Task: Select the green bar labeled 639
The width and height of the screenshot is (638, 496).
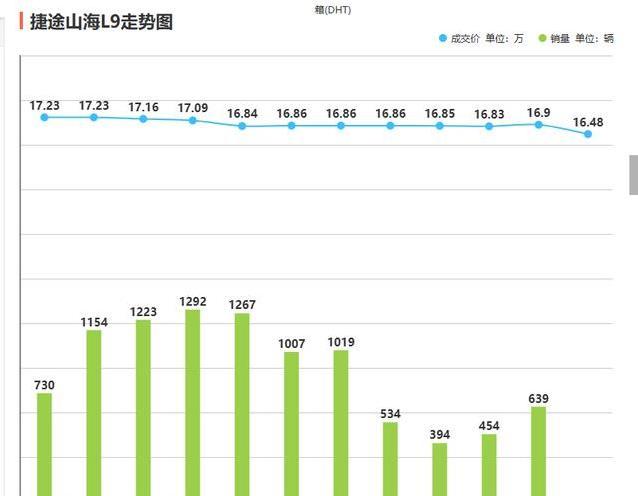Action: [x=539, y=451]
